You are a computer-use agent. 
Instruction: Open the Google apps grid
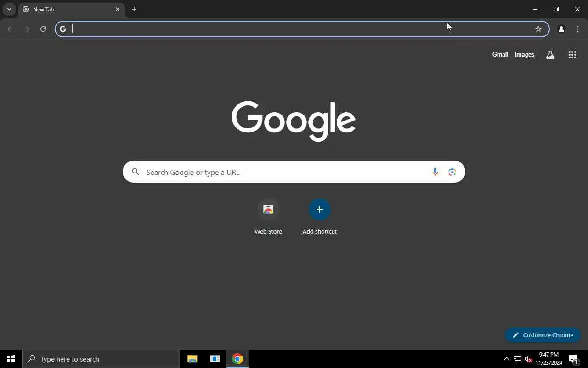[x=572, y=55]
